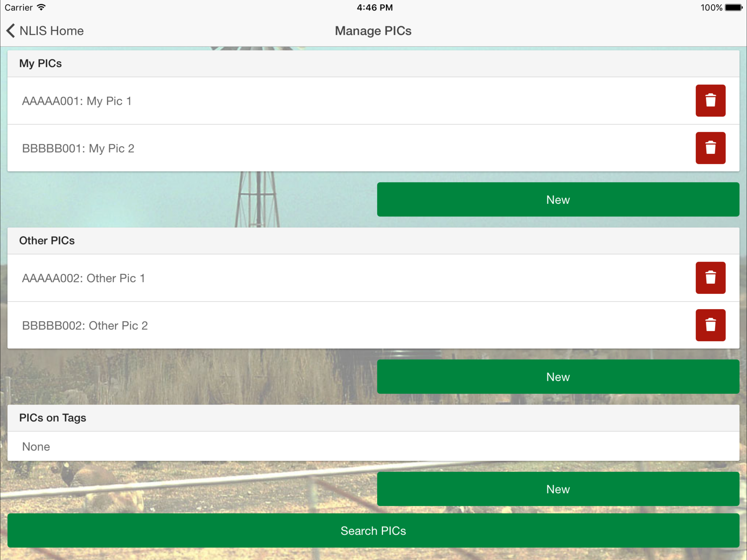Viewport: 747px width, 560px height.
Task: Tap the Carrier label in status bar
Action: pyautogui.click(x=19, y=7)
